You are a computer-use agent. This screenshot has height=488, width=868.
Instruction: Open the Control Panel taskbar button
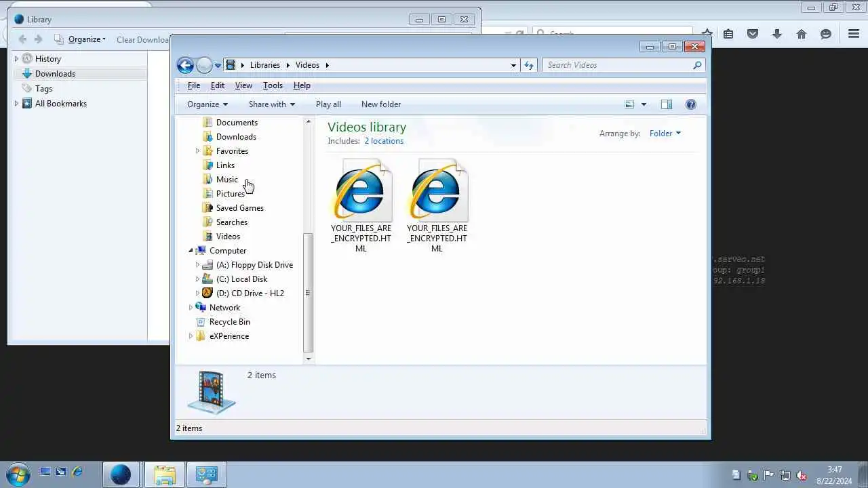pos(206,474)
